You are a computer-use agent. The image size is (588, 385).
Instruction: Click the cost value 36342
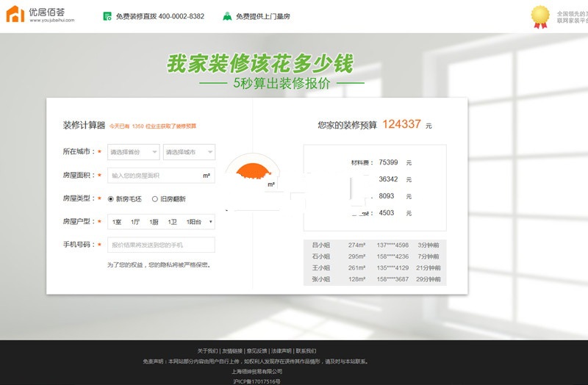(x=388, y=179)
